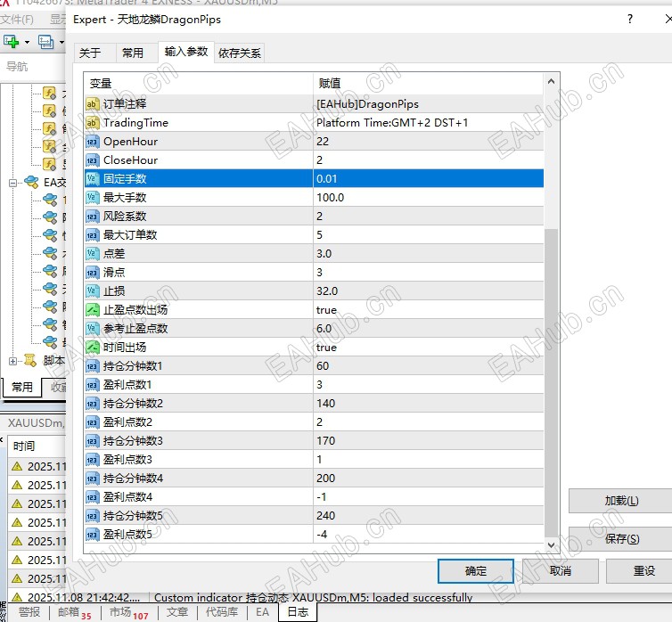672x622 pixels.
Task: Click the 确定 button
Action: [x=476, y=571]
